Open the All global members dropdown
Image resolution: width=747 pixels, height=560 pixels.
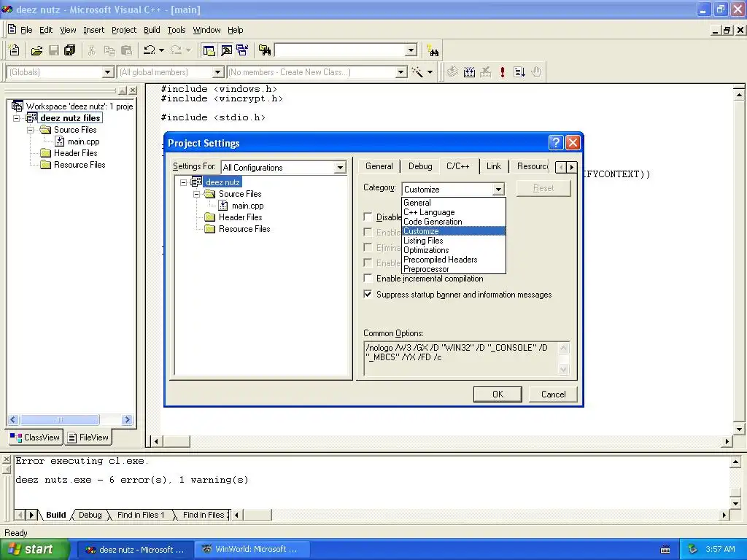click(x=217, y=72)
